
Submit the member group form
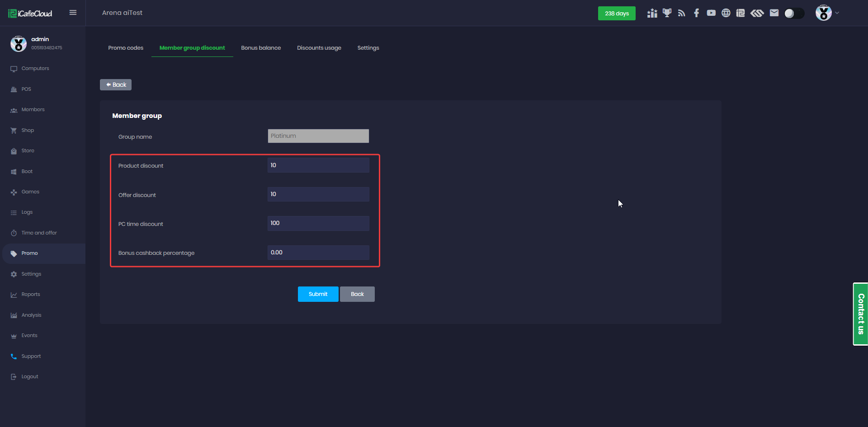(318, 294)
